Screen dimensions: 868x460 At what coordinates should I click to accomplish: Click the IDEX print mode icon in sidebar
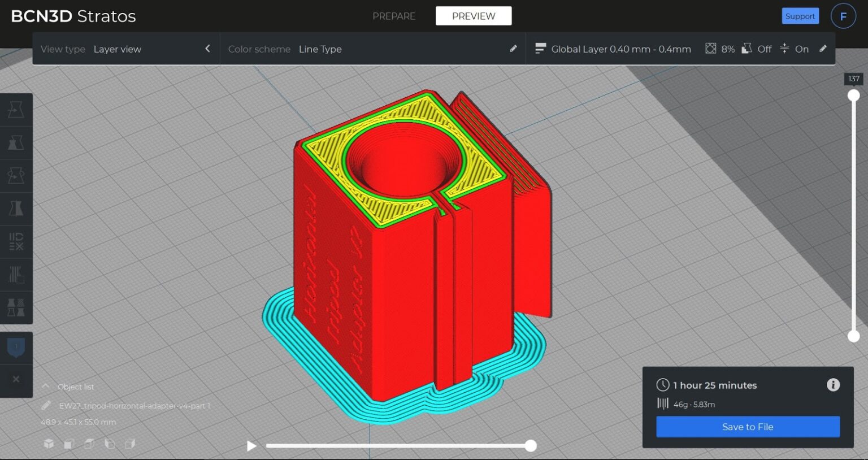pos(16,242)
